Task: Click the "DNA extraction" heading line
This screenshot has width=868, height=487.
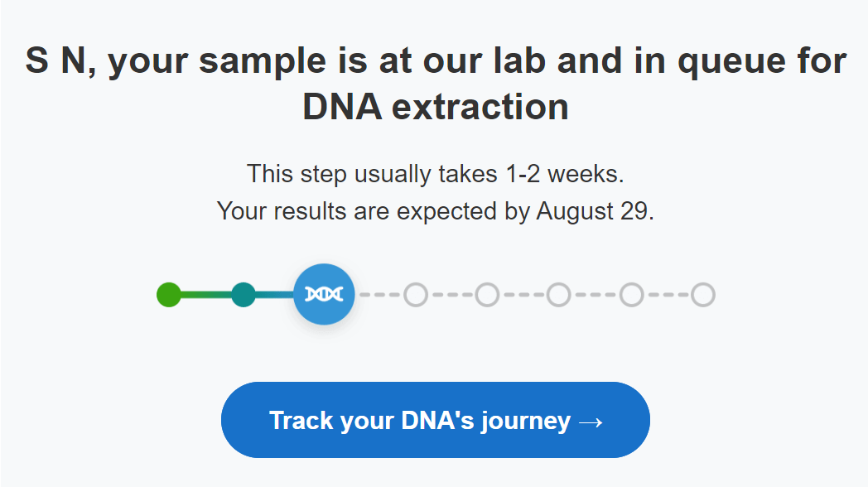Action: (436, 106)
